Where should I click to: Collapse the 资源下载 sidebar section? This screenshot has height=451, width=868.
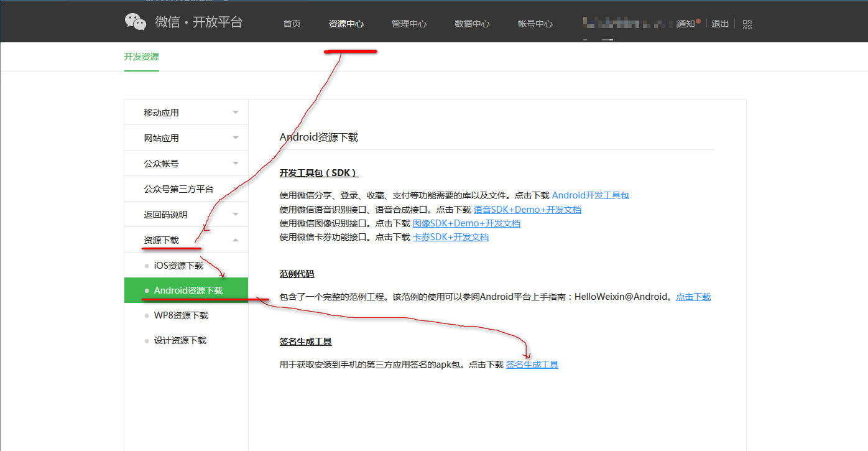[x=186, y=240]
